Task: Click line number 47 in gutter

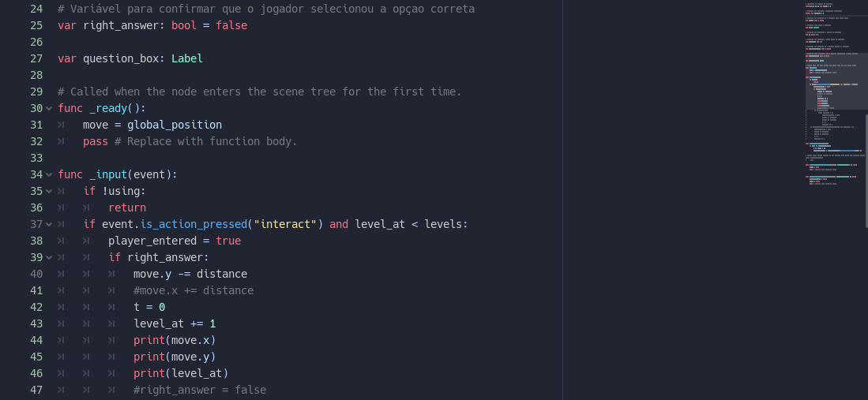Action: pyautogui.click(x=36, y=390)
